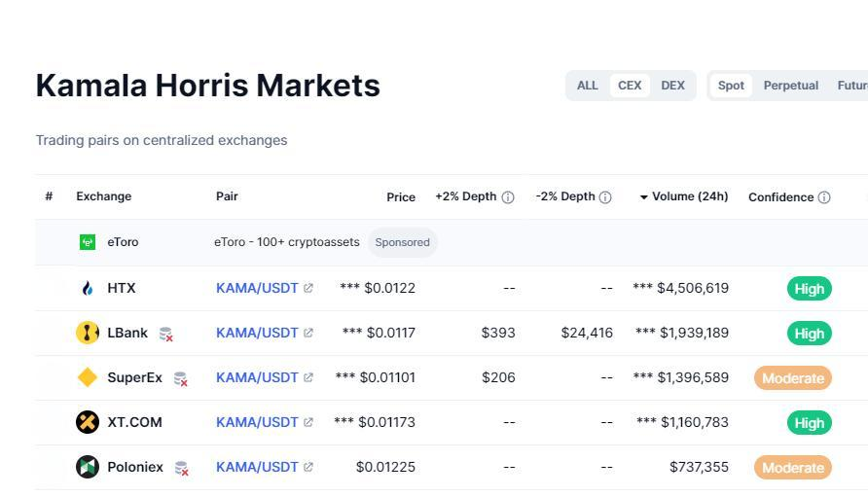Click the SuperEx diamond logo icon

(88, 377)
